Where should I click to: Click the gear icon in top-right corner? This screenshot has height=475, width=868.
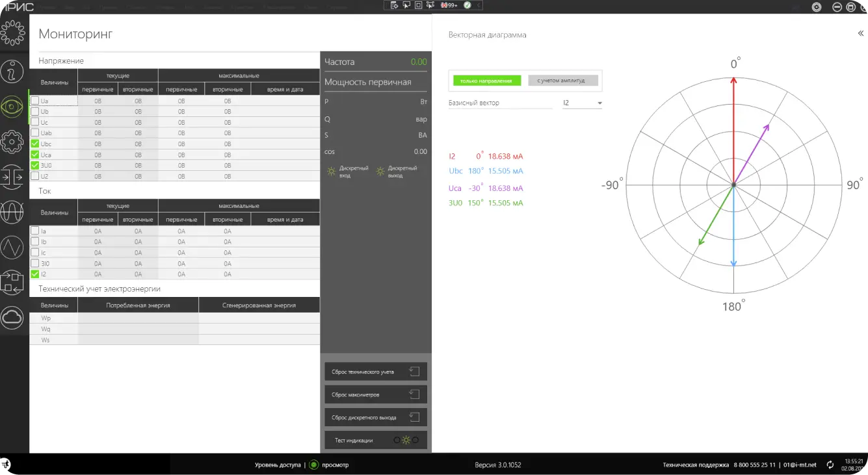point(817,7)
